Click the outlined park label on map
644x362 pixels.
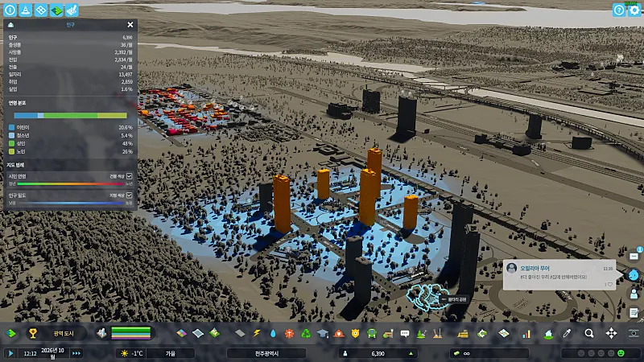point(453,299)
